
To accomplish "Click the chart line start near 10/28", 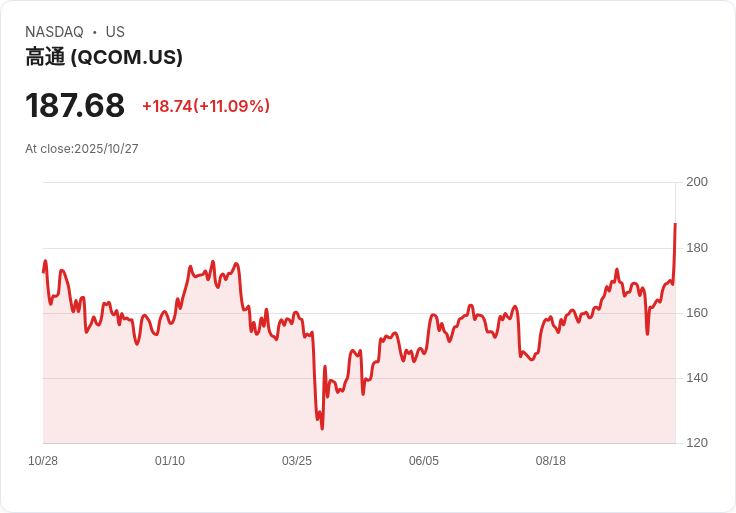I will [x=44, y=271].
